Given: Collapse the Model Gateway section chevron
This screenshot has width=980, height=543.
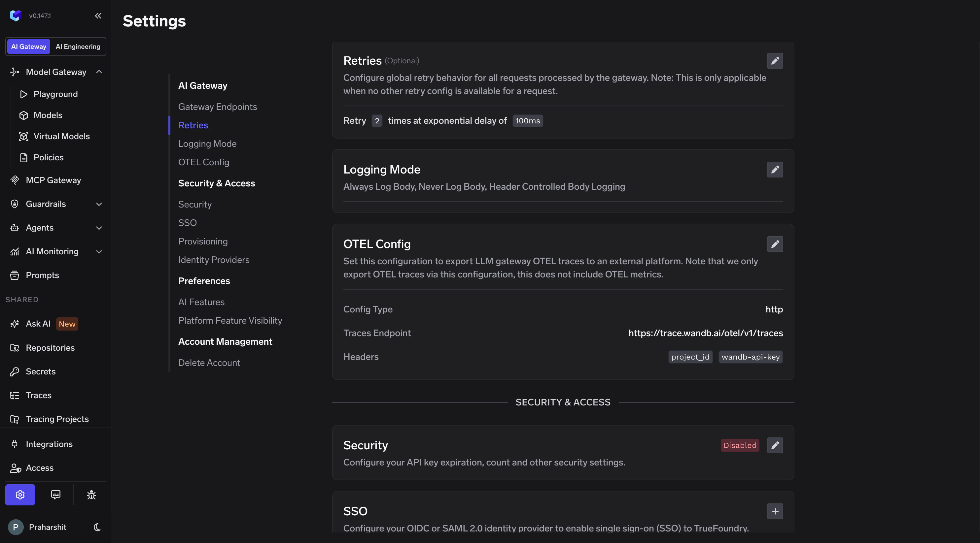Looking at the screenshot, I should pyautogui.click(x=99, y=72).
